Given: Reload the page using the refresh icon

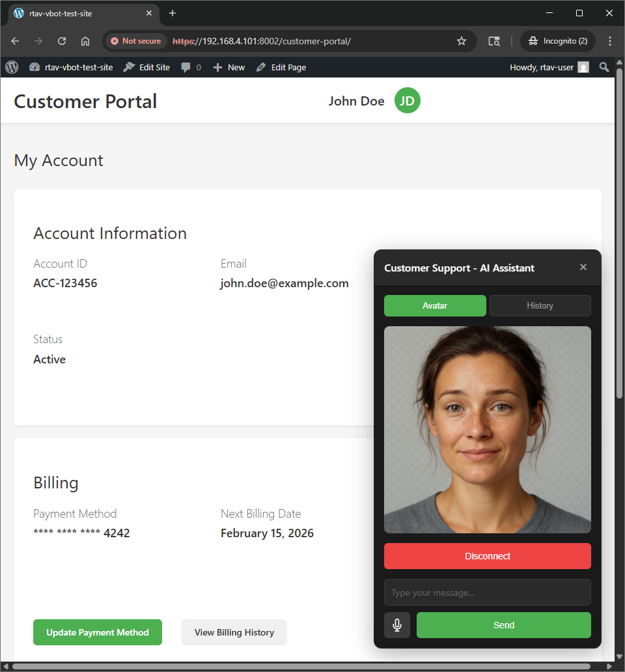Looking at the screenshot, I should click(x=62, y=41).
